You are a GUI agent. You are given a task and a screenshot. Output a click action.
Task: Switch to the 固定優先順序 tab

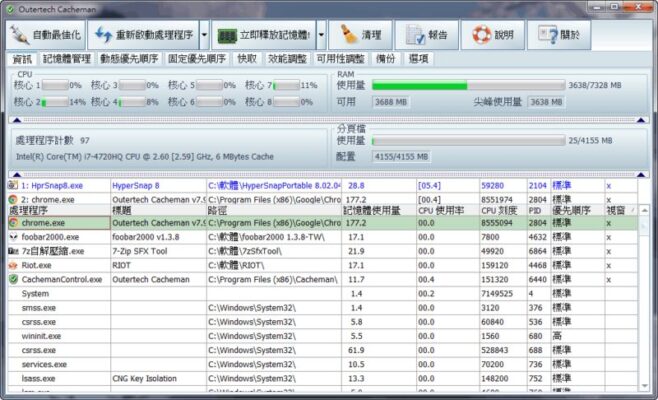tap(196, 59)
